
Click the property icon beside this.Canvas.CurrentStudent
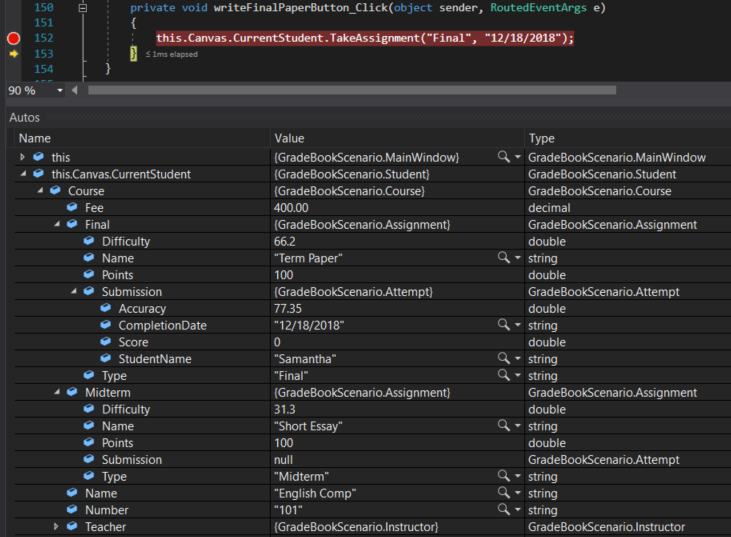[39, 173]
